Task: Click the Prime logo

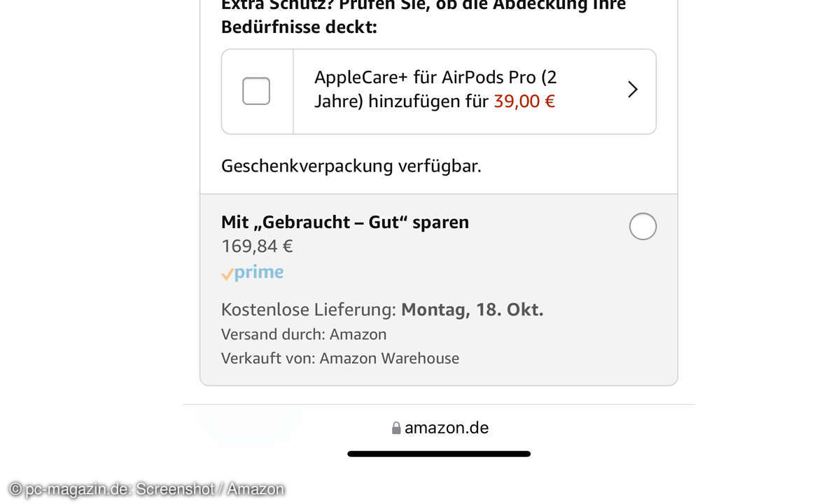Action: [258, 272]
